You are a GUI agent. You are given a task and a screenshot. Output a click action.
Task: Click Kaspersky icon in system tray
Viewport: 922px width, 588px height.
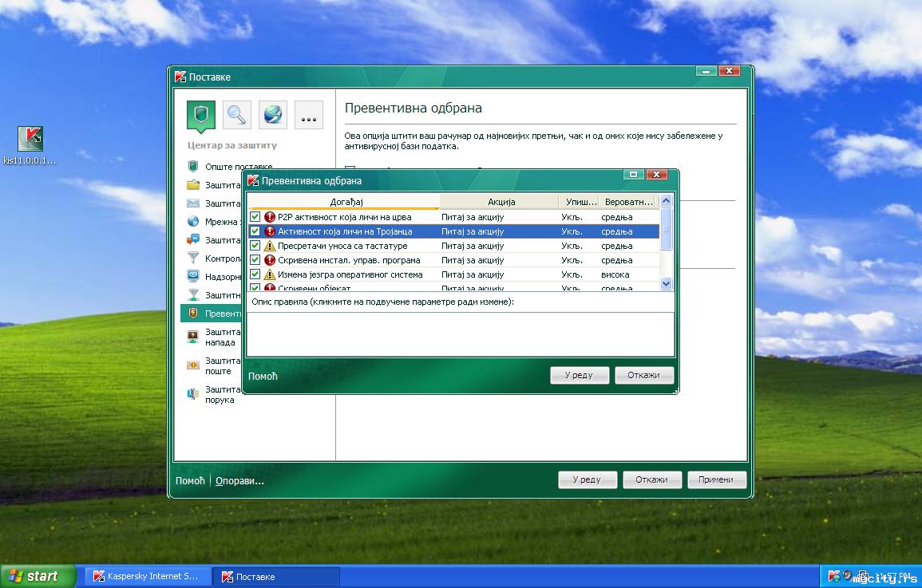tap(834, 576)
